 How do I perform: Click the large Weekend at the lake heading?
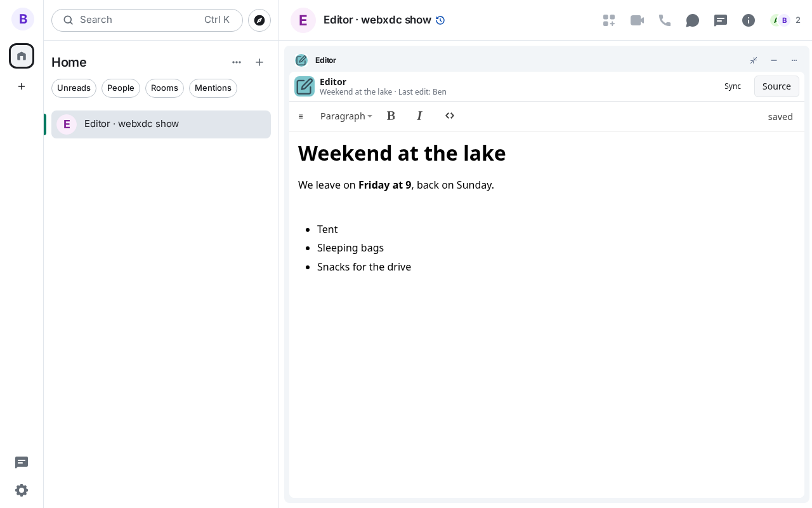pos(402,153)
